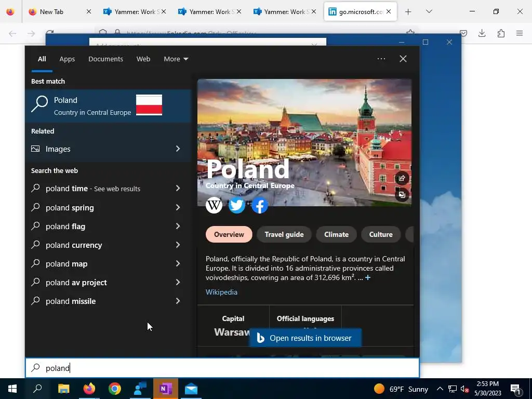
Task: Go back in Firefox
Action: (12, 33)
